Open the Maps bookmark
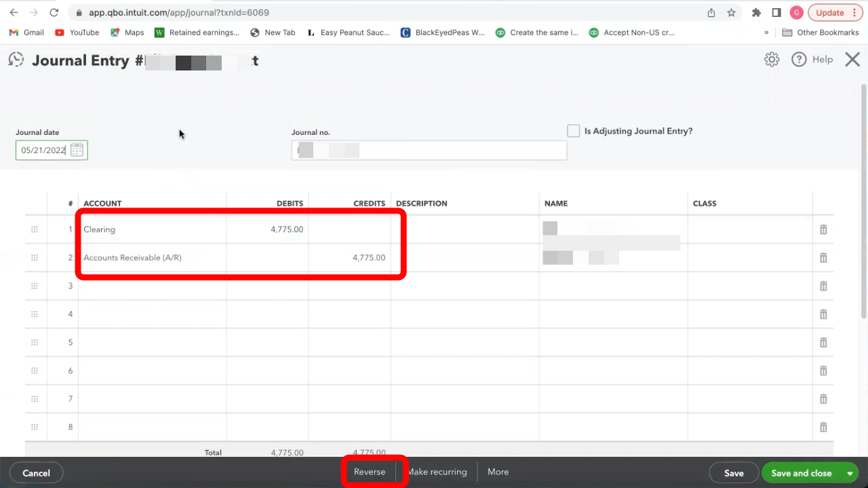 127,33
